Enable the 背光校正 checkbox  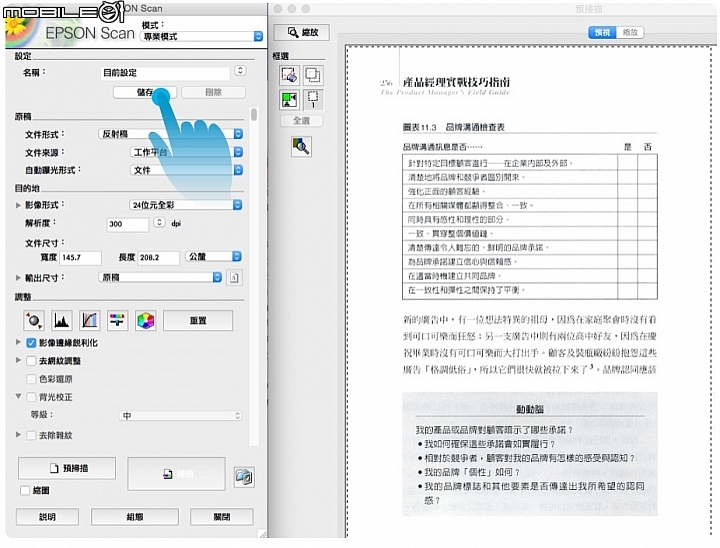31,397
